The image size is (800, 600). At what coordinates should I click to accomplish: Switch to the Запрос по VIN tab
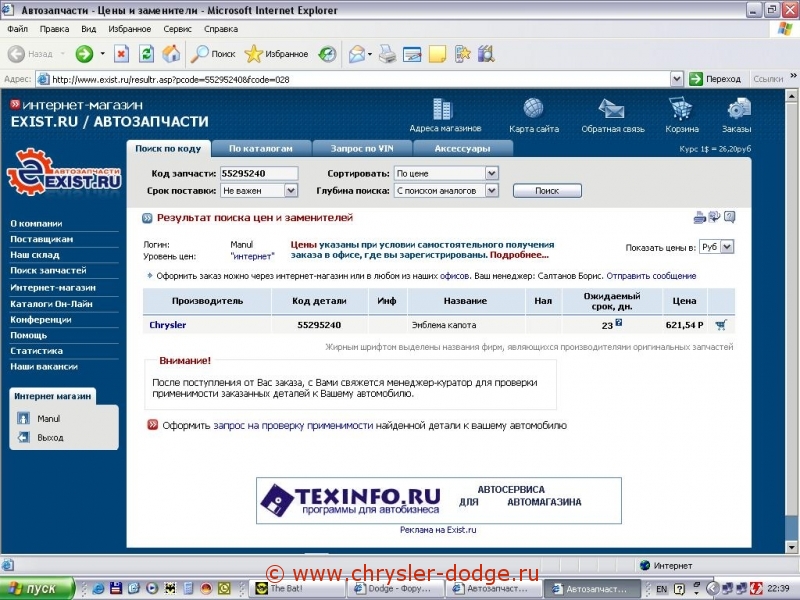362,148
